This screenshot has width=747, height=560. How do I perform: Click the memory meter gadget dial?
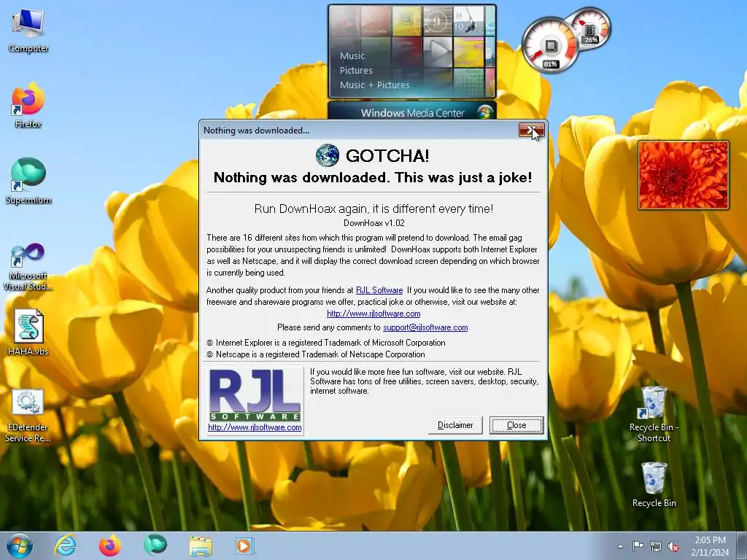coord(590,29)
